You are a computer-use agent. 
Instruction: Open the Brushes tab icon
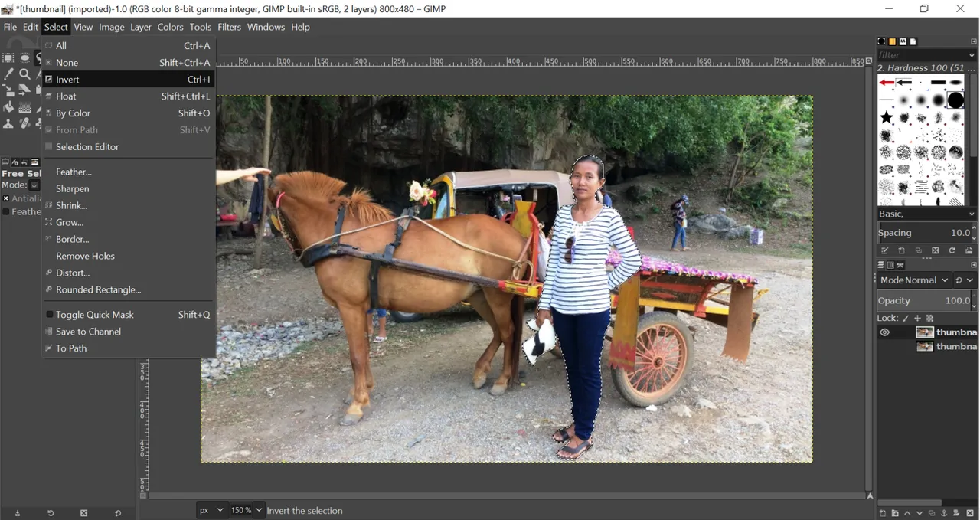[x=882, y=41]
